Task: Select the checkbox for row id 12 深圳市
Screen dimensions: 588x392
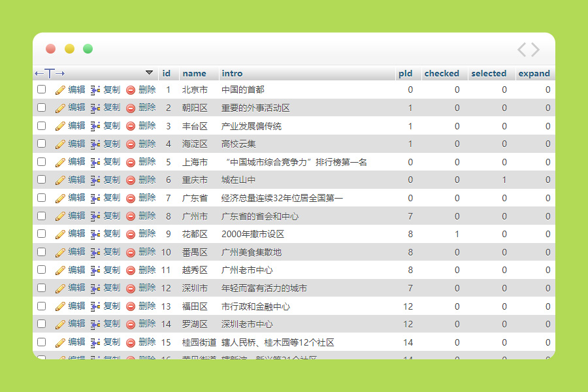Action: coord(42,287)
